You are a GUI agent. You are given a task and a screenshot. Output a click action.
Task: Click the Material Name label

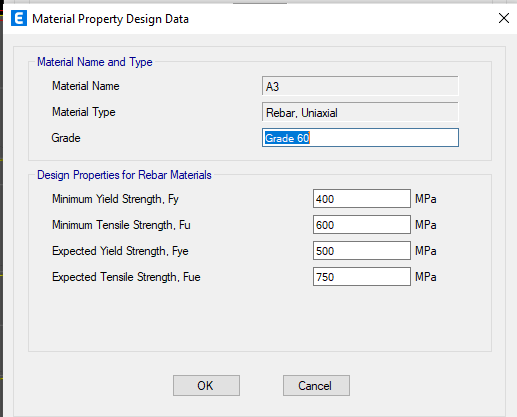click(x=86, y=86)
